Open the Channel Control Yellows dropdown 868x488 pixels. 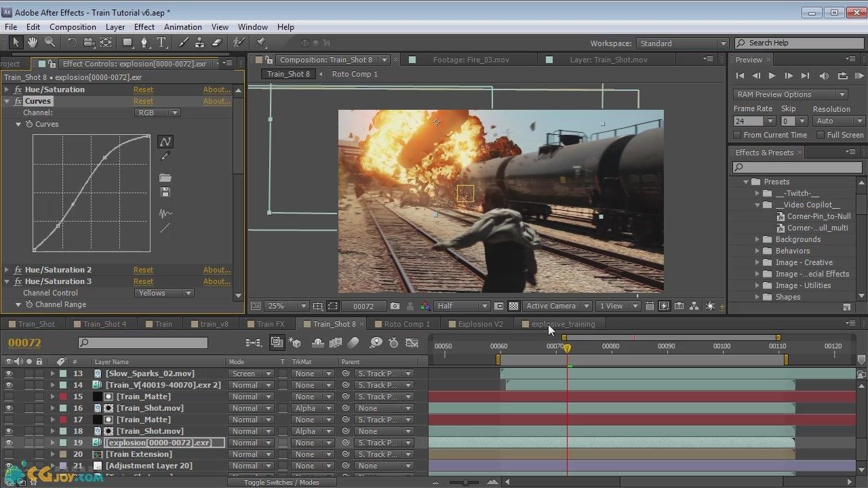[164, 293]
